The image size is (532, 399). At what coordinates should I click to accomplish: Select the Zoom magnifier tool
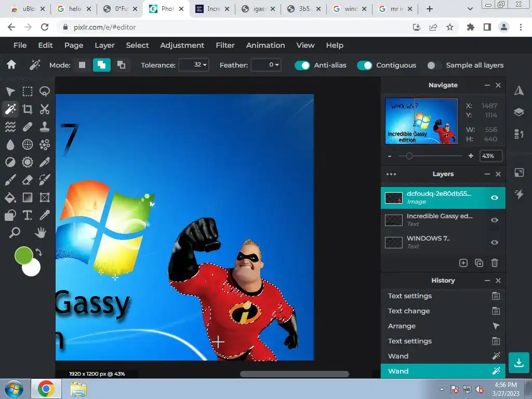click(15, 233)
